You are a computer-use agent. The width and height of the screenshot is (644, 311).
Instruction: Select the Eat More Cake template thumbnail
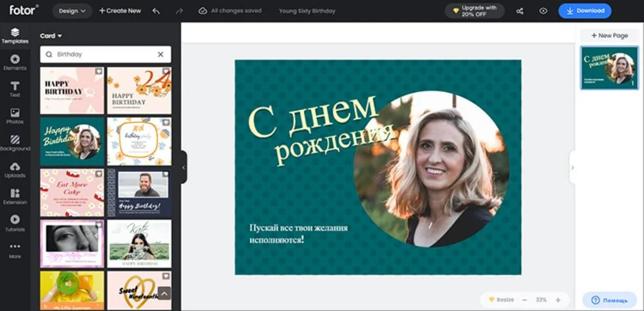72,193
